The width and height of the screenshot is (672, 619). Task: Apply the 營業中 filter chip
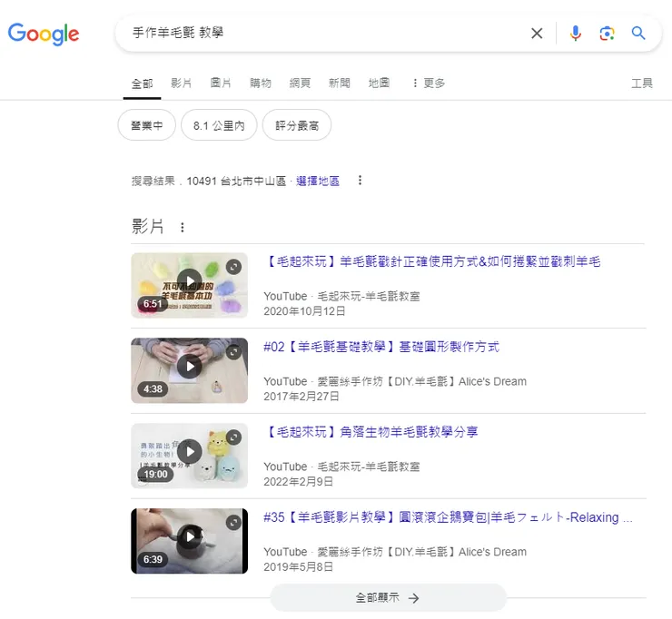coord(146,125)
